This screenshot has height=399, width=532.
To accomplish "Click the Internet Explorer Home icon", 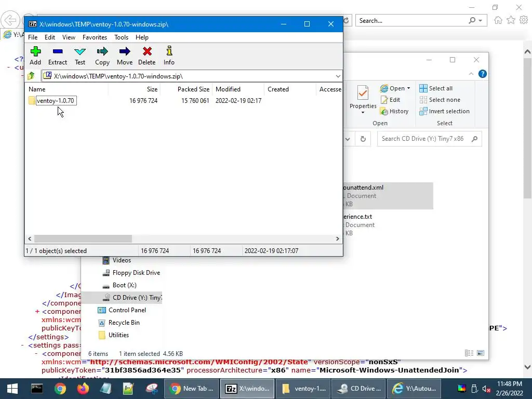I will [498, 20].
